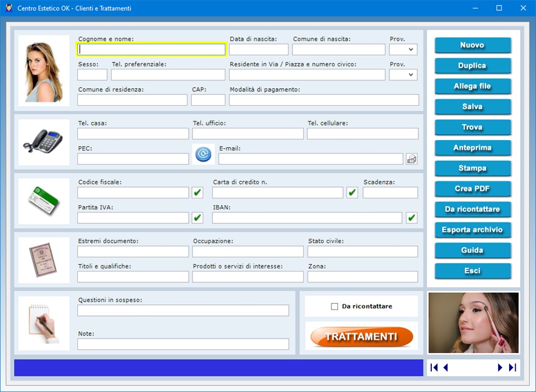Viewport: 536px width, 392px height.
Task: Click the Stampa button
Action: pyautogui.click(x=473, y=168)
